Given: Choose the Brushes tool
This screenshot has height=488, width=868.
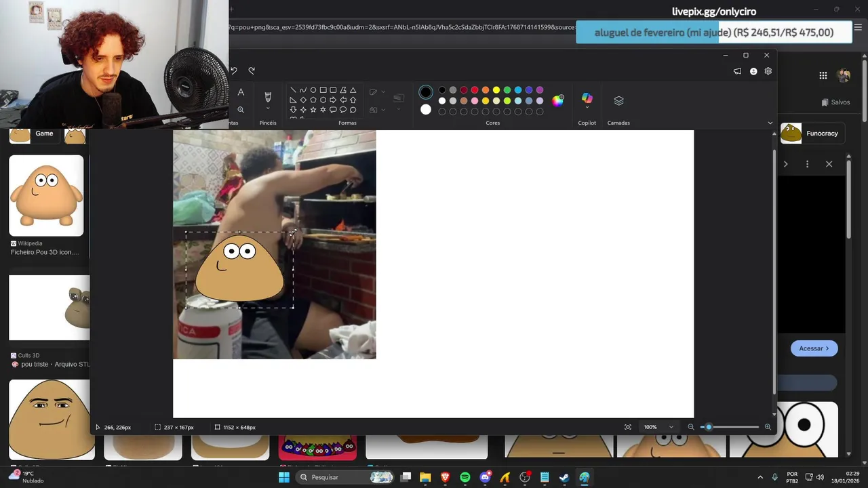Looking at the screenshot, I should pyautogui.click(x=268, y=97).
